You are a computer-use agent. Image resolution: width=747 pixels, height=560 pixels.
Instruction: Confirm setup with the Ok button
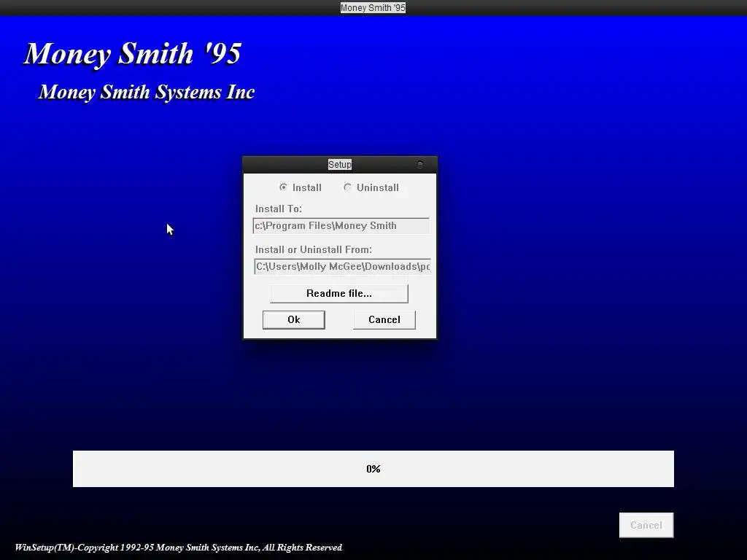(293, 319)
